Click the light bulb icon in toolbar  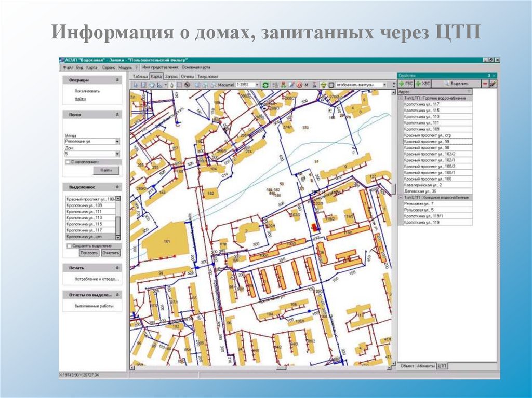[x=323, y=84]
